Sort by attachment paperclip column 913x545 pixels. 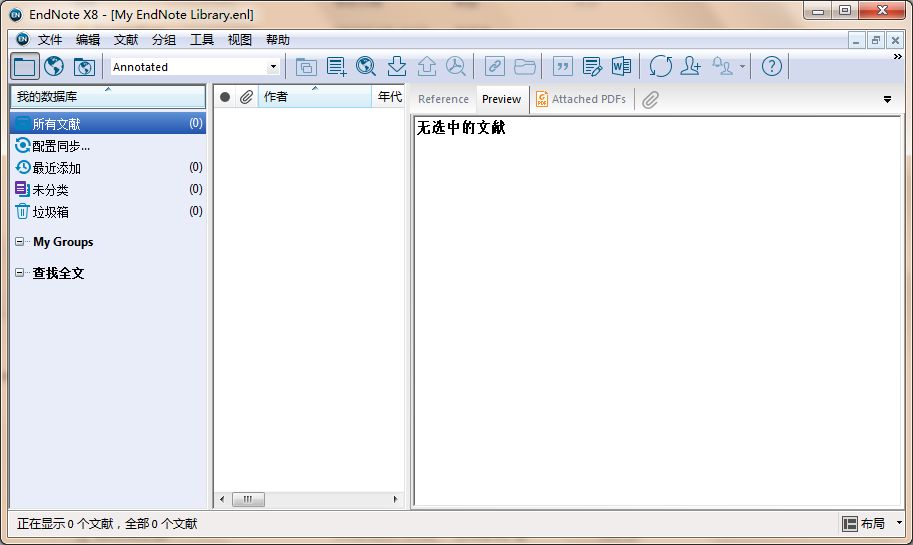pos(246,97)
